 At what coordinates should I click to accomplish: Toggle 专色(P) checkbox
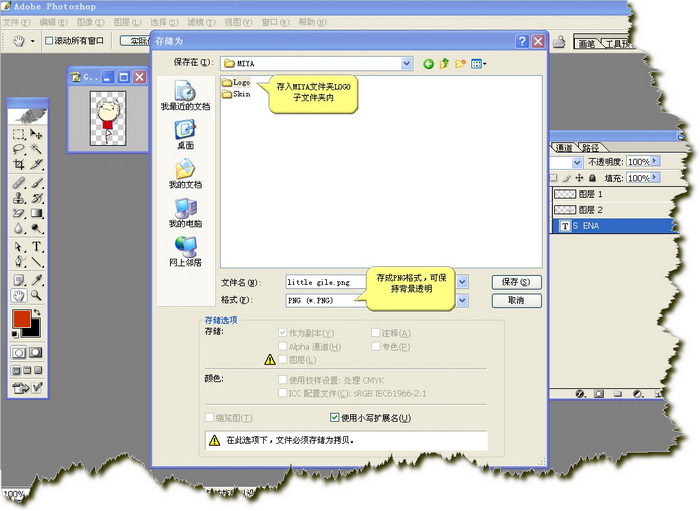point(375,346)
